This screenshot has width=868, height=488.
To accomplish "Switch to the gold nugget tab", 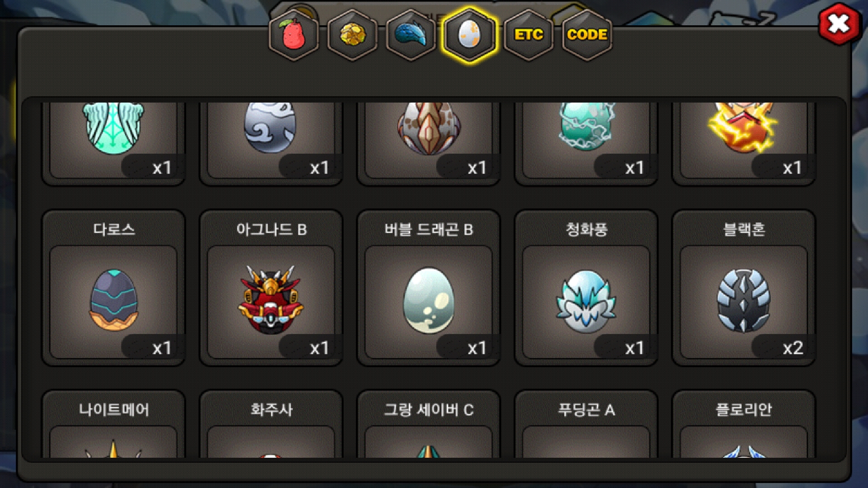I will pyautogui.click(x=353, y=35).
